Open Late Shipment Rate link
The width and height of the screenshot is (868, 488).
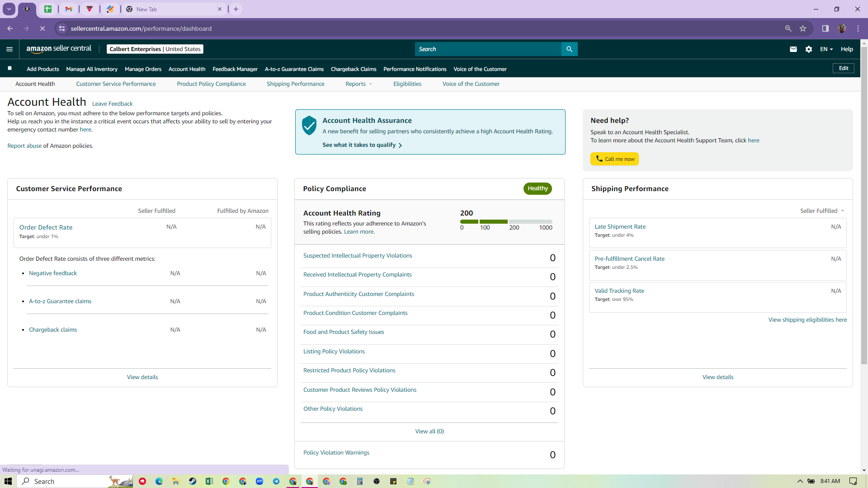620,227
